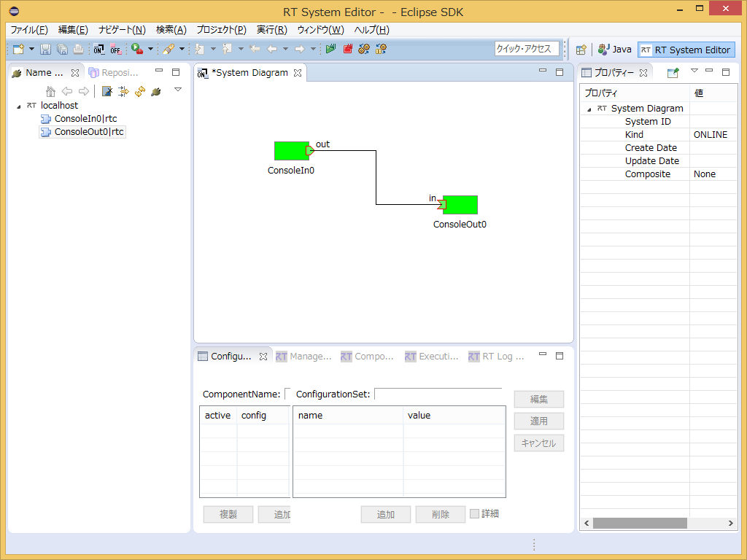747x560 pixels.
Task: Open the ヘルプ(H) menu
Action: (x=371, y=30)
